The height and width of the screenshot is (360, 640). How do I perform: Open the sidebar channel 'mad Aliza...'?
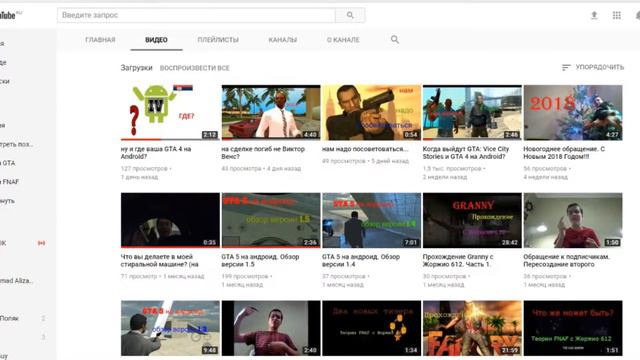(16, 281)
